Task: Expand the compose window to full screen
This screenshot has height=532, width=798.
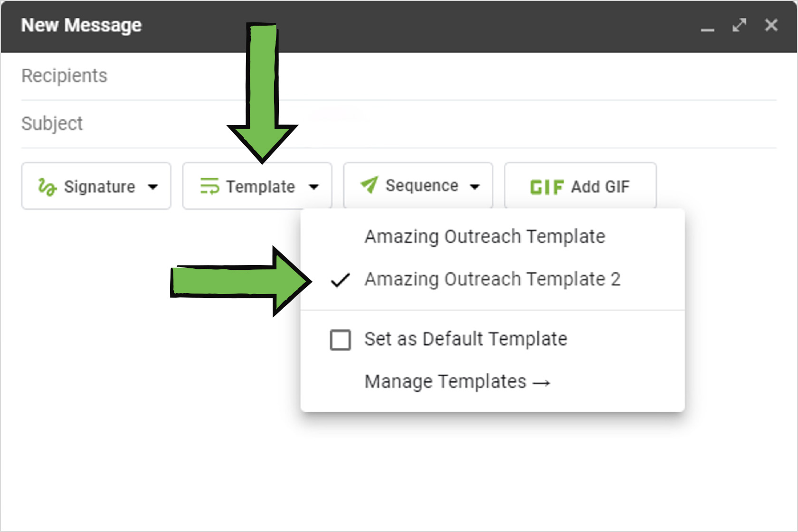Action: (x=739, y=25)
